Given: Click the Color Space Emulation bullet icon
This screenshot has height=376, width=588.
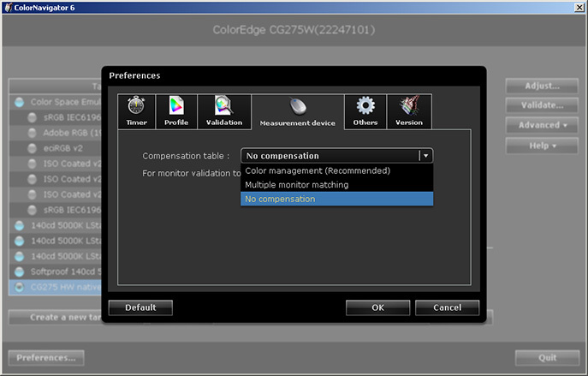Looking at the screenshot, I should tap(19, 102).
